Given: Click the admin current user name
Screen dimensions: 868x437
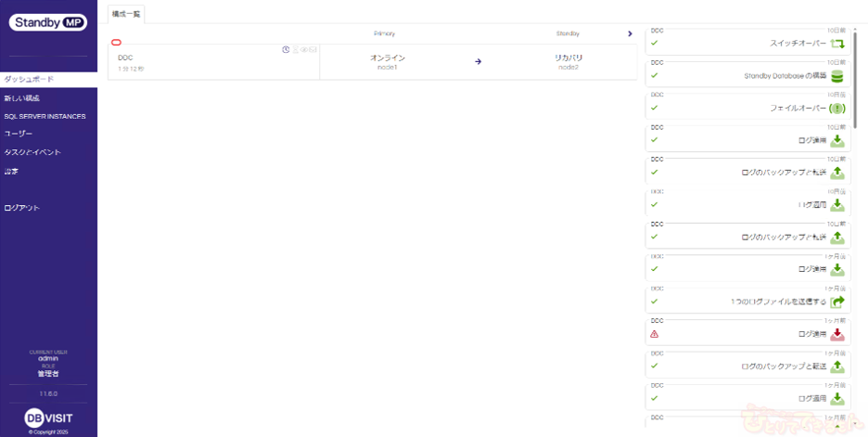Looking at the screenshot, I should pyautogui.click(x=48, y=358).
